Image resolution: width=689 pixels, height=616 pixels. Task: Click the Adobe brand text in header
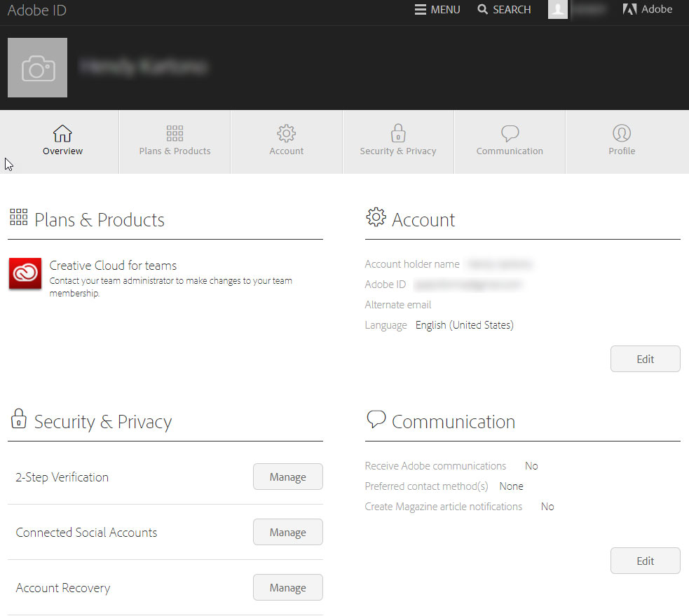click(657, 9)
